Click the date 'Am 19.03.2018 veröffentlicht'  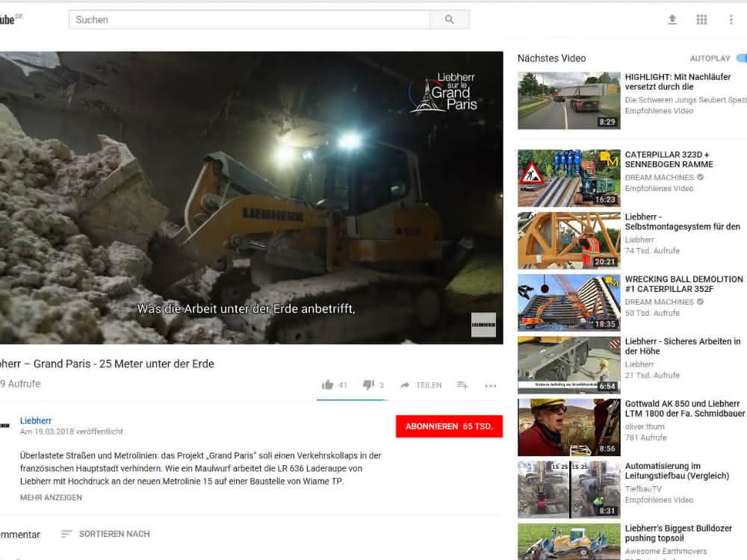pos(72,432)
